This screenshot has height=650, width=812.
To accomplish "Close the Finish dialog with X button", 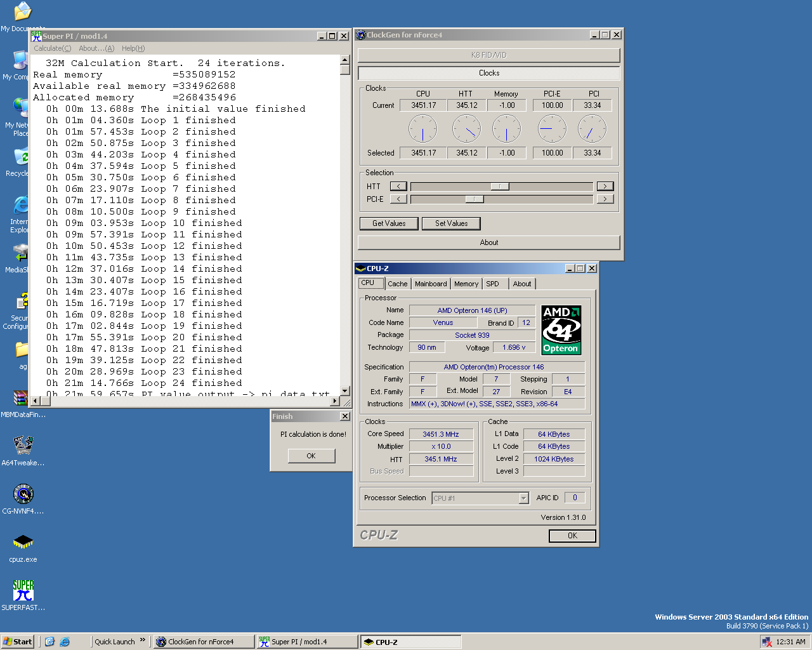I will click(x=344, y=416).
